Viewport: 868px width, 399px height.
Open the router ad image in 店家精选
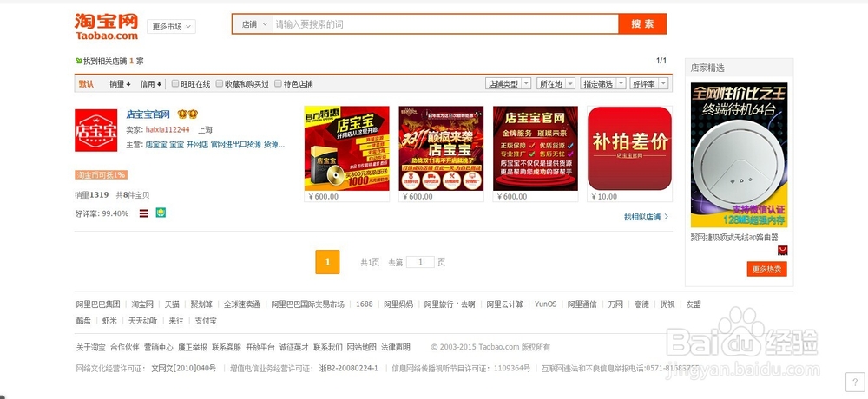click(739, 155)
